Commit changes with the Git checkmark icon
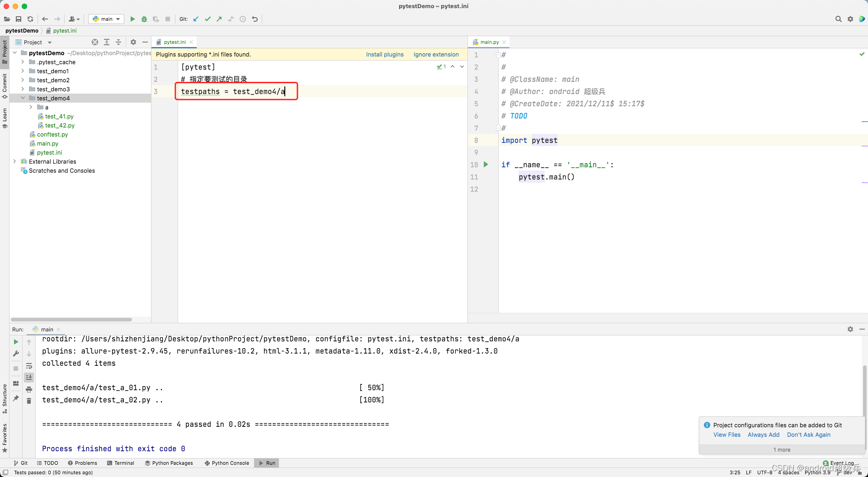This screenshot has height=477, width=868. (x=208, y=19)
